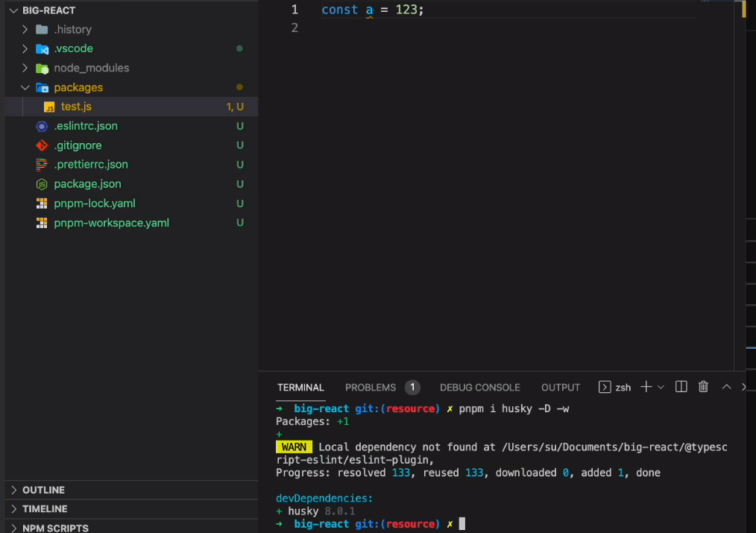756x533 pixels.
Task: Switch to the PROBLEMS tab
Action: click(x=371, y=388)
